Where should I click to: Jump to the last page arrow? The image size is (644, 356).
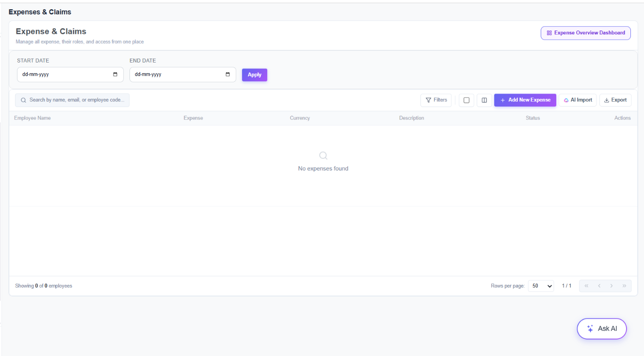tap(624, 286)
